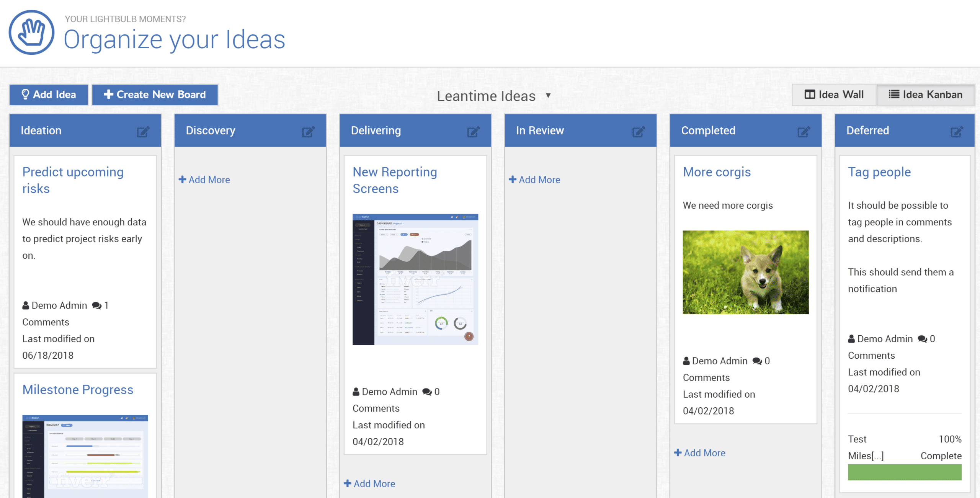Click 'We need more corgis' description

click(x=728, y=206)
